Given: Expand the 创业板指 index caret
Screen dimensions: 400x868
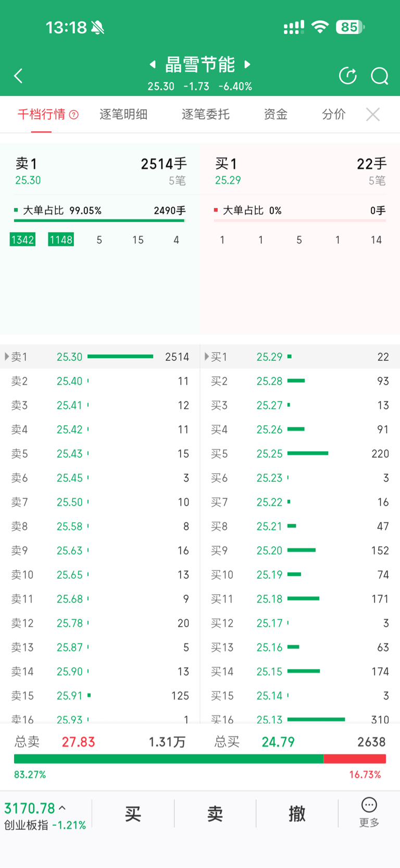Looking at the screenshot, I should (63, 808).
